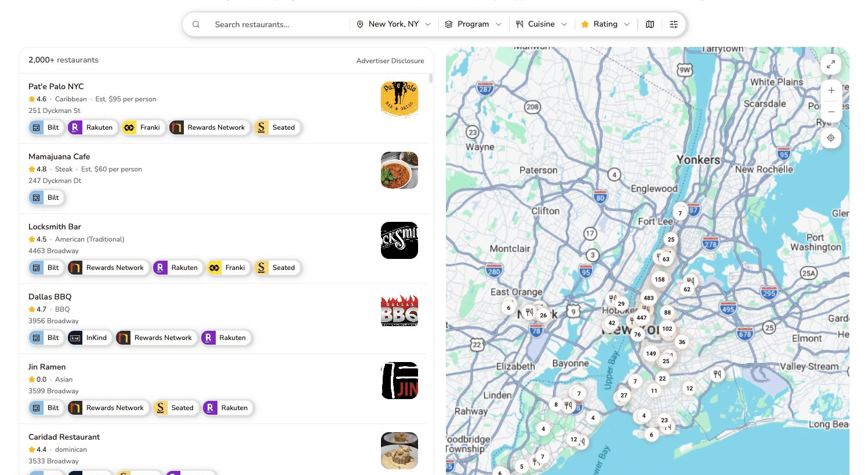
Task: Select the 26 restaurant cluster on map
Action: (x=543, y=315)
